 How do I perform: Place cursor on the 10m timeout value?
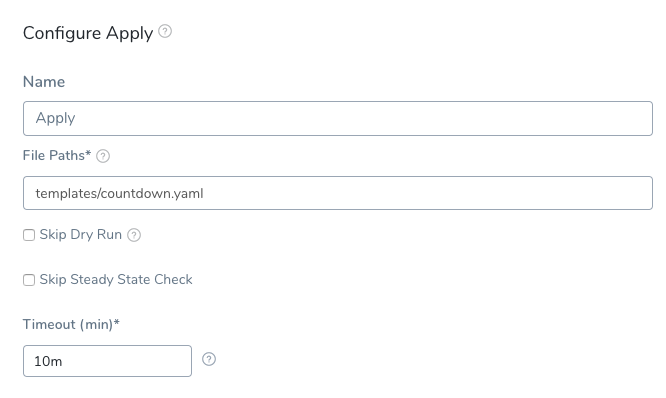tap(48, 361)
